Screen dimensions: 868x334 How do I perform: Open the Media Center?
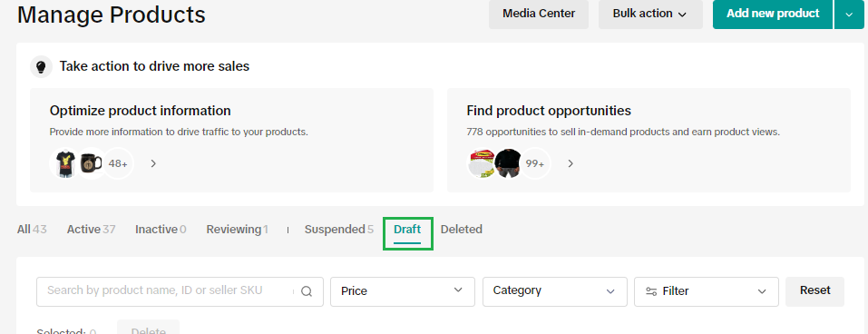click(539, 14)
